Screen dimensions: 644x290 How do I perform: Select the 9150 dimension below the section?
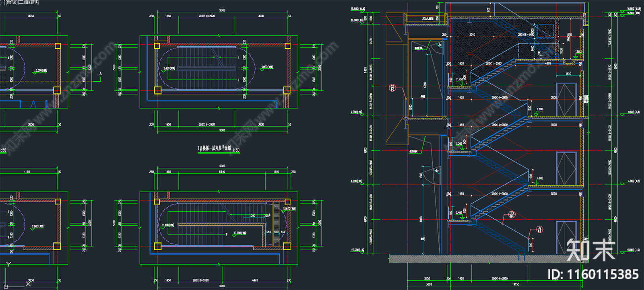(x=516, y=284)
